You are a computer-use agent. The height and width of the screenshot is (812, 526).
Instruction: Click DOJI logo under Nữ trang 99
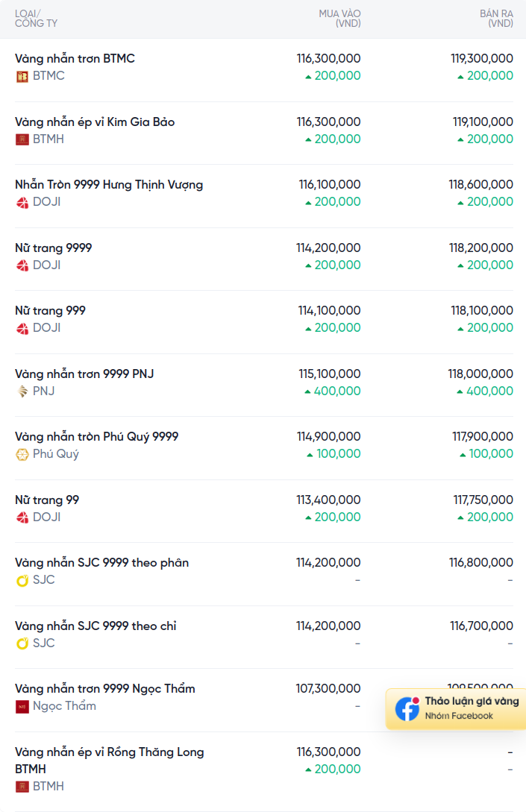pyautogui.click(x=22, y=518)
